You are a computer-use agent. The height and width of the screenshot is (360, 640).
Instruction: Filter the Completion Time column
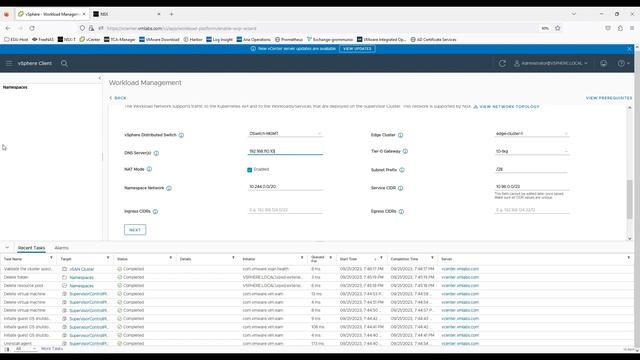pos(432,258)
